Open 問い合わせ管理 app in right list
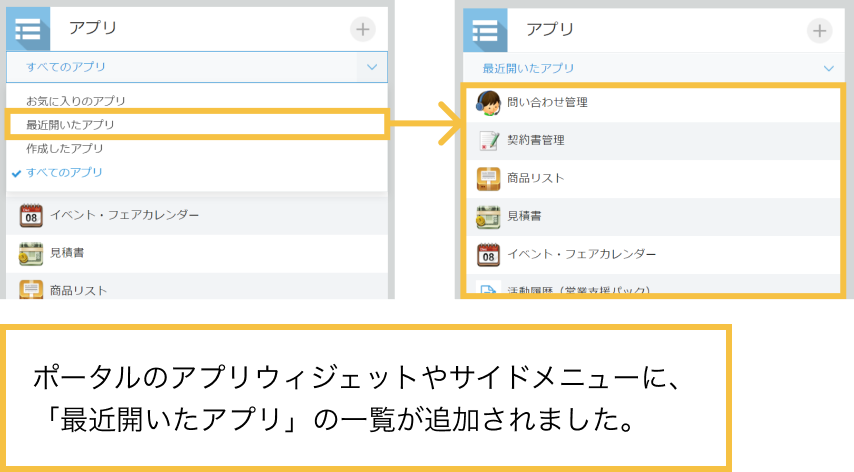The width and height of the screenshot is (854, 472). (547, 102)
